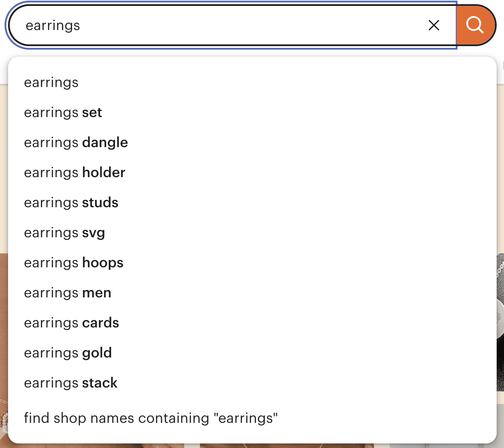Pick the "earrings dangle" suggestion
Screen dimensions: 504x448
[x=252, y=143]
